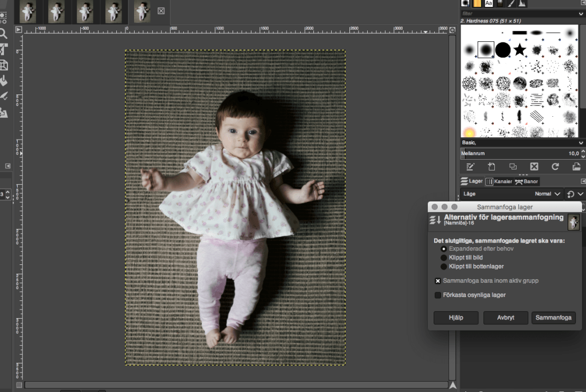Click the refresh brushes icon
The image size is (586, 392).
(x=555, y=167)
